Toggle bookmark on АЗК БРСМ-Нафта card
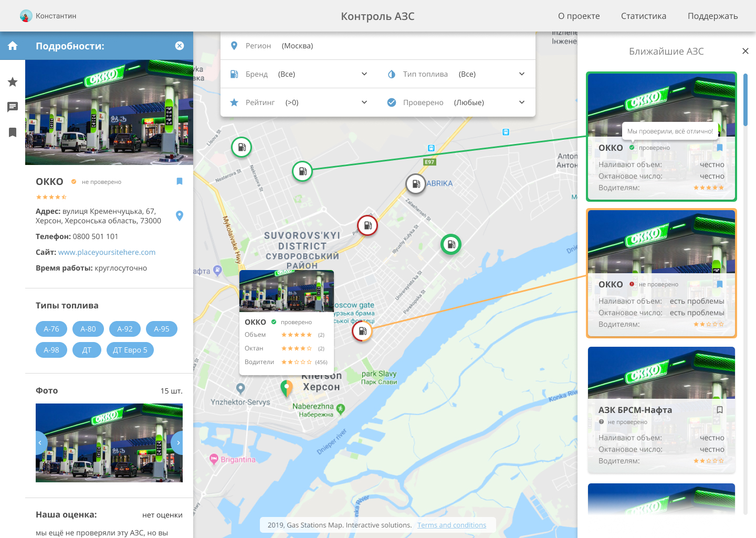The image size is (756, 538). [720, 410]
